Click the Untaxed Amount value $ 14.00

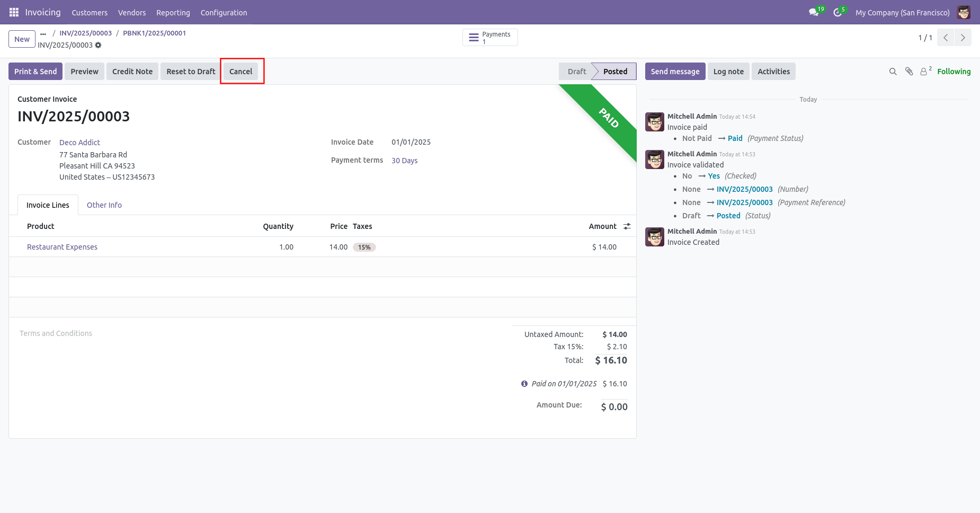(615, 334)
